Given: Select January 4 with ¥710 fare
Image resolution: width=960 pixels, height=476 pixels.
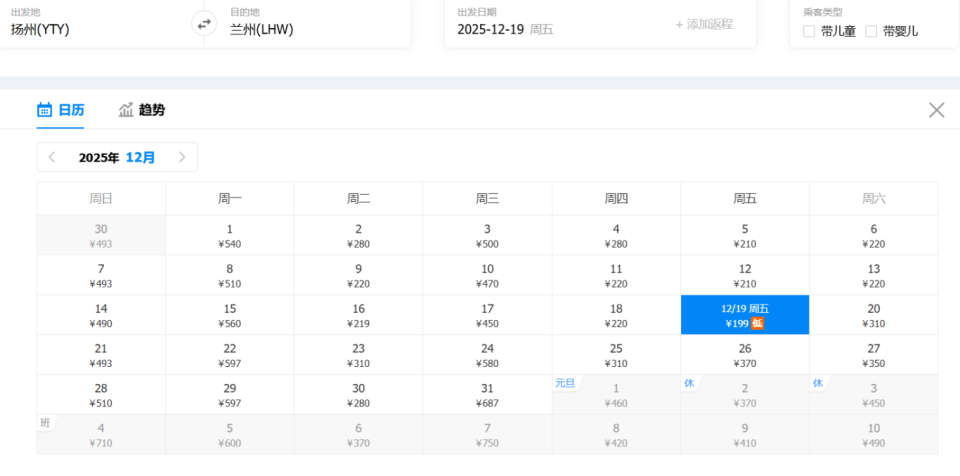Looking at the screenshot, I should [x=101, y=434].
